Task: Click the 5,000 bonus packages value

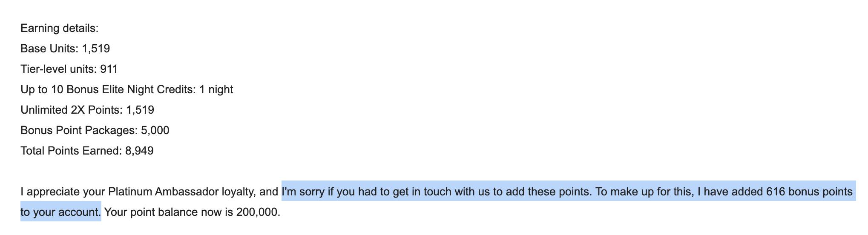Action: pyautogui.click(x=155, y=131)
